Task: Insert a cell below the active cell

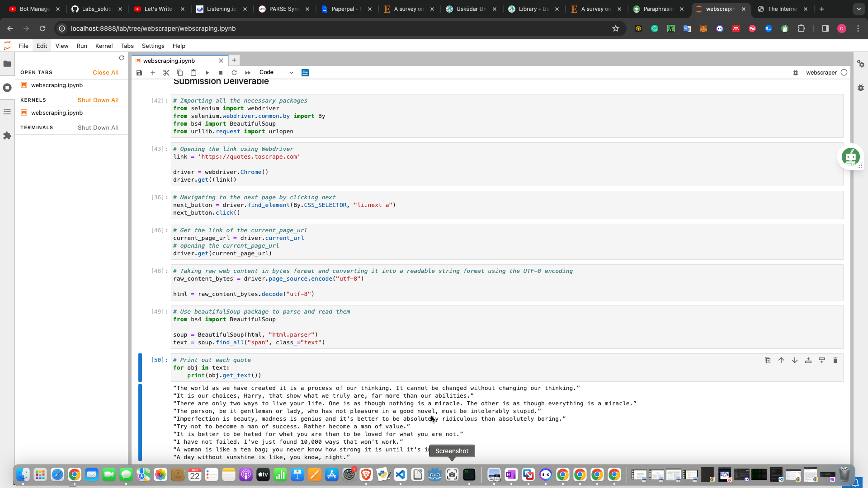Action: coord(822,360)
